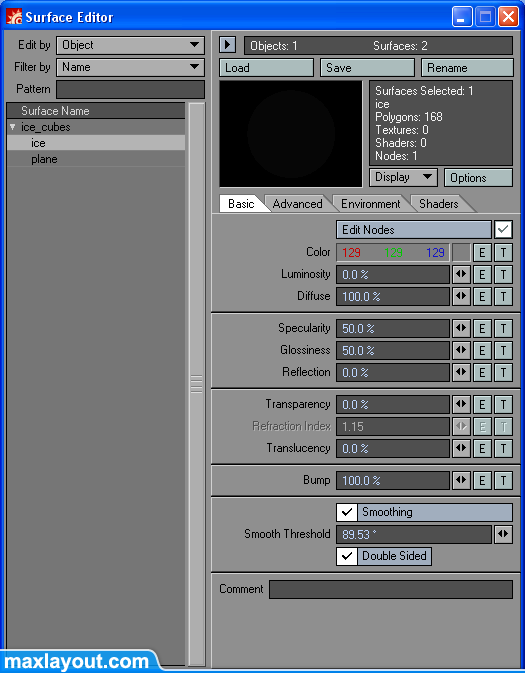Click Reflection mini-slider arrows
525x673 pixels.
pos(461,373)
